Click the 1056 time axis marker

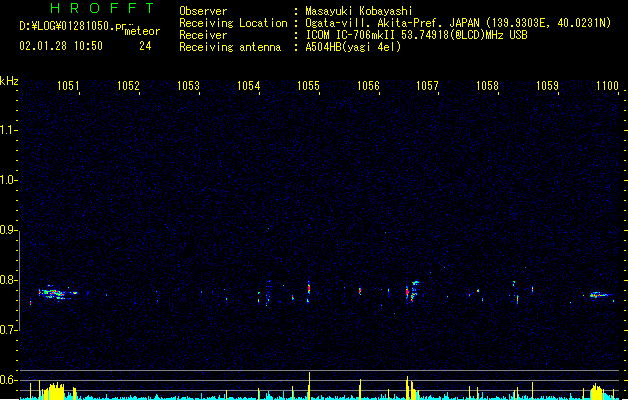[368, 85]
